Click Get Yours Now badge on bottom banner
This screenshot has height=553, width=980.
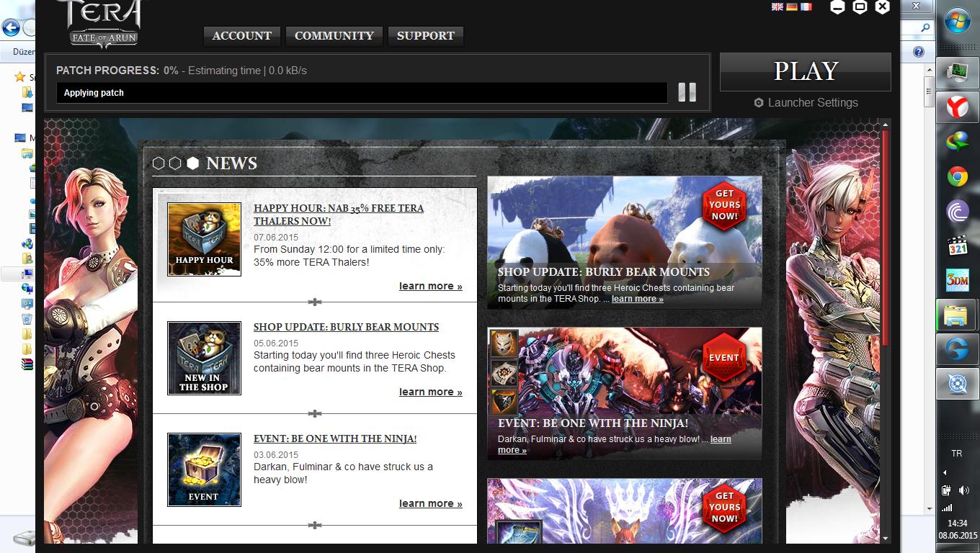click(724, 507)
